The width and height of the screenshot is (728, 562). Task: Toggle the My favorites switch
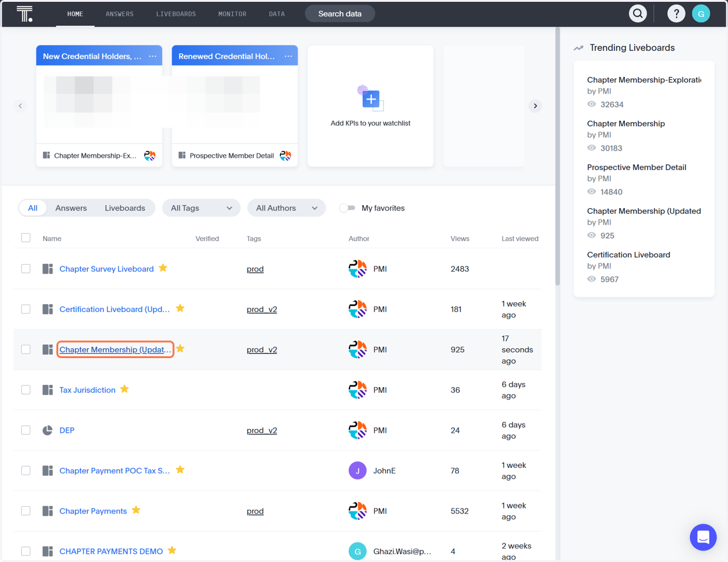(x=347, y=208)
